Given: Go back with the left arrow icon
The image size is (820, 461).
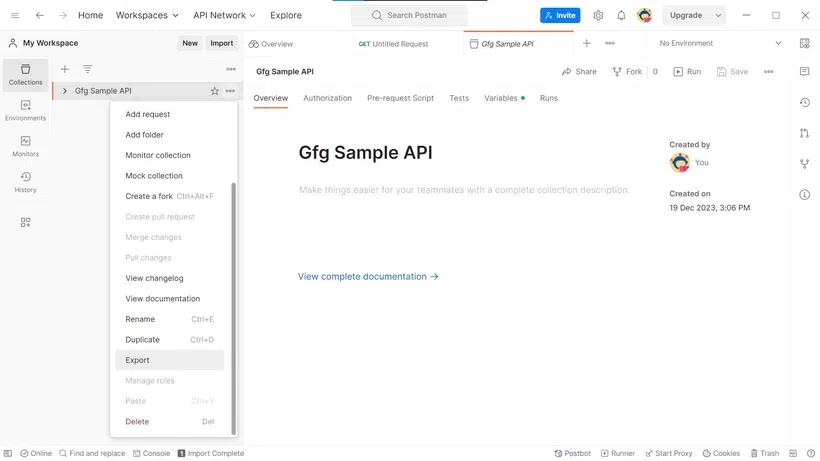Looking at the screenshot, I should 39,15.
